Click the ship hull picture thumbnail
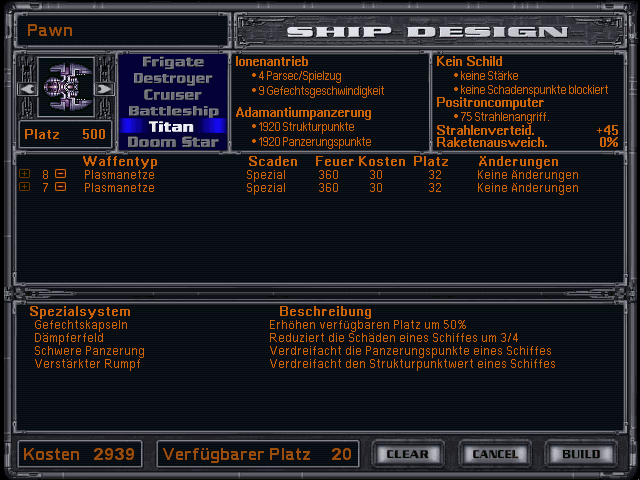640x480 pixels. pyautogui.click(x=66, y=88)
